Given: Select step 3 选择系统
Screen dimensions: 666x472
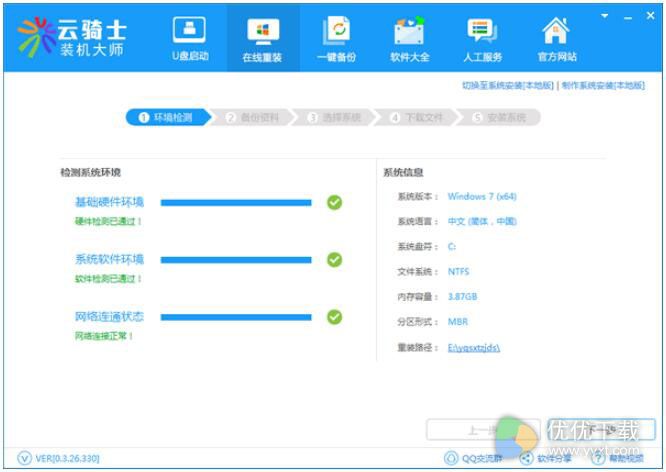Looking at the screenshot, I should [x=335, y=117].
